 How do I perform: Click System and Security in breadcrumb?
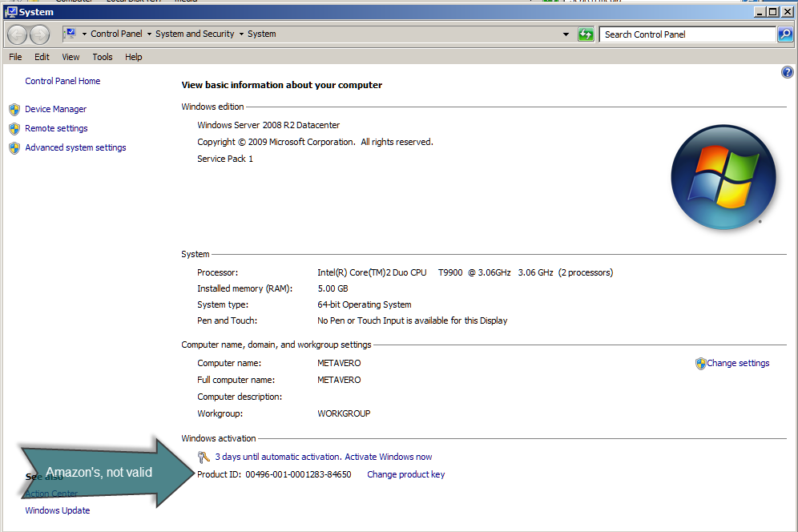click(x=195, y=34)
